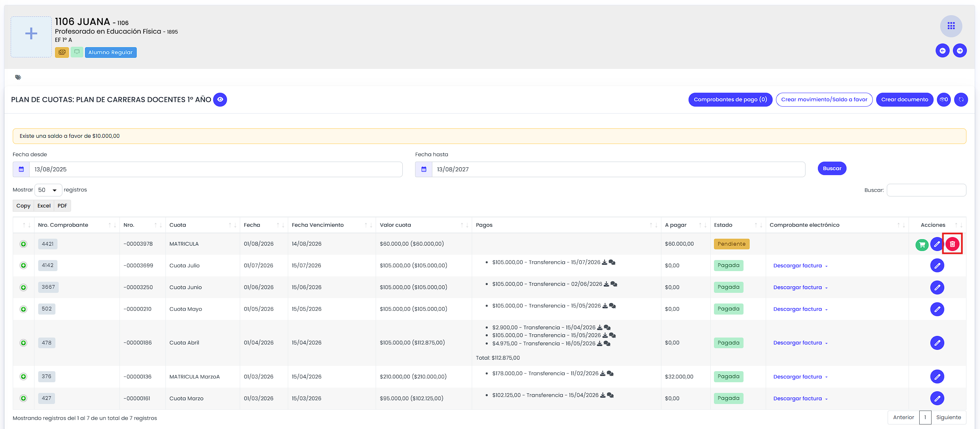
Task: Click the orange money icon under student name
Action: point(62,52)
